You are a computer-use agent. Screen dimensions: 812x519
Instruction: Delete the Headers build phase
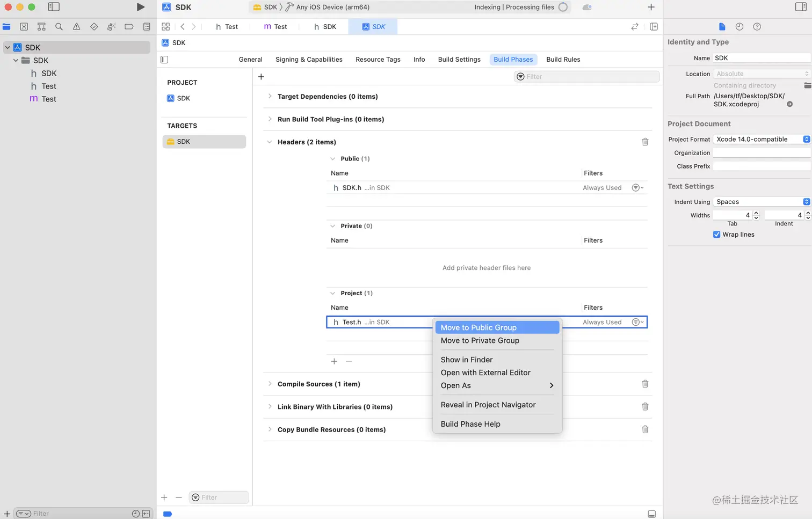click(645, 142)
